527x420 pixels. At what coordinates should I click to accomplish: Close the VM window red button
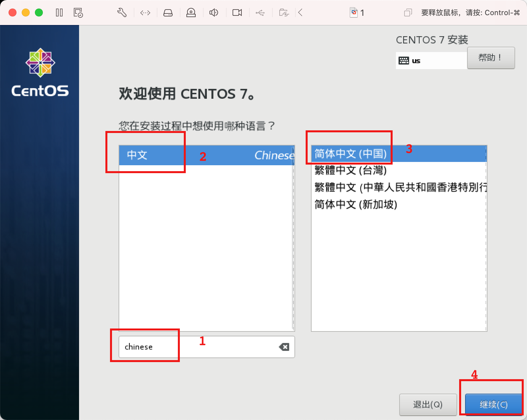click(13, 13)
